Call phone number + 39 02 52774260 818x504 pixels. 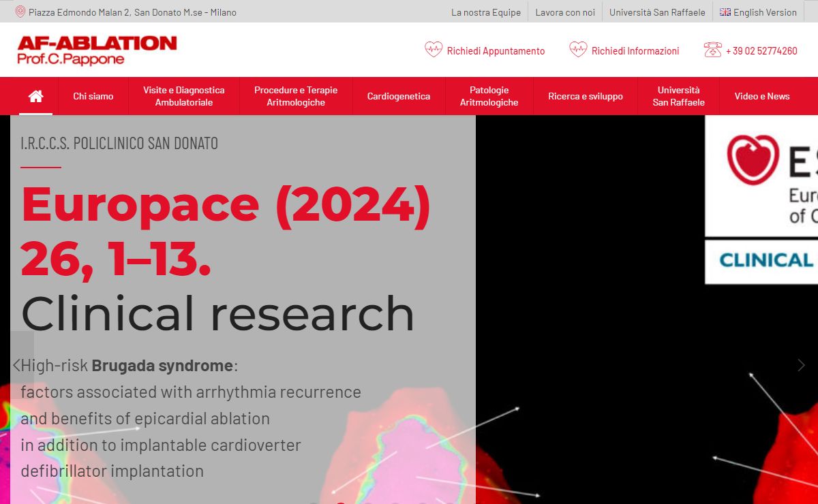[761, 50]
